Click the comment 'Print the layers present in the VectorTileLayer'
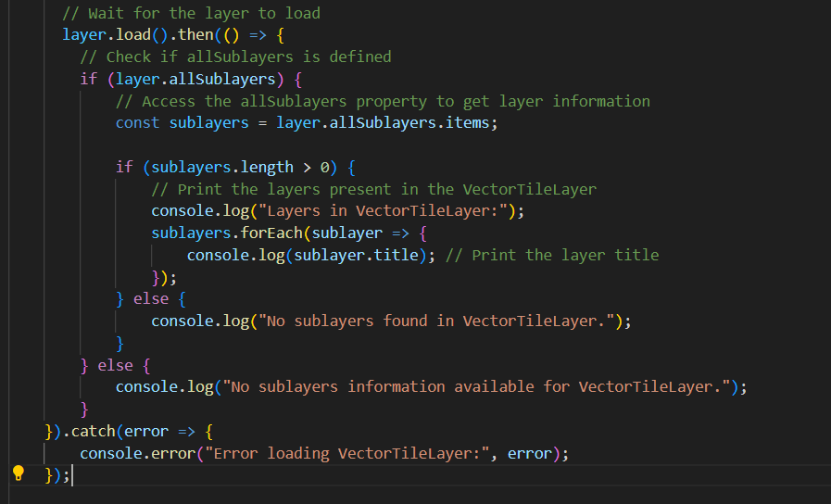Viewport: 831px width, 504px height. point(373,189)
